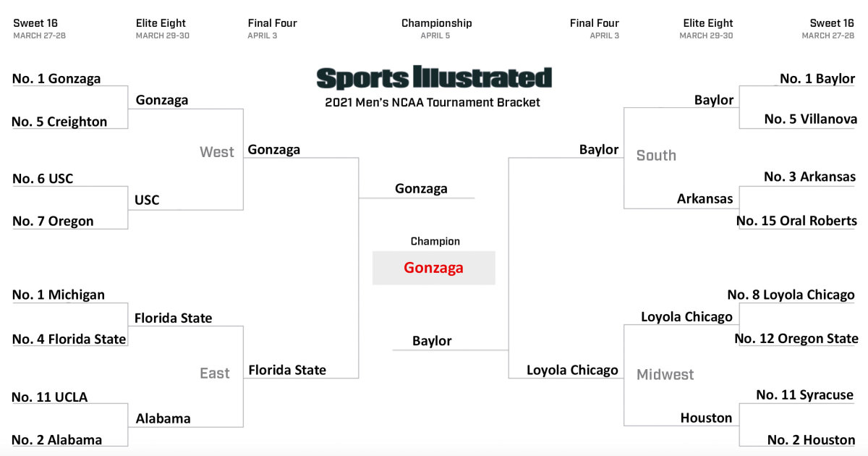Select the red Gonzaga champion box
The image size is (868, 456).
pos(433,268)
